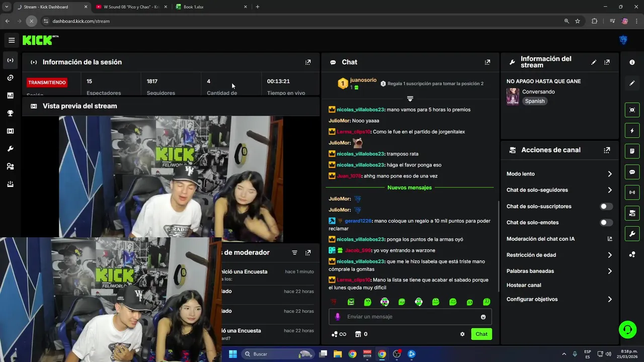644x362 pixels.
Task: Edit stream info with the pencil icon
Action: (594, 62)
